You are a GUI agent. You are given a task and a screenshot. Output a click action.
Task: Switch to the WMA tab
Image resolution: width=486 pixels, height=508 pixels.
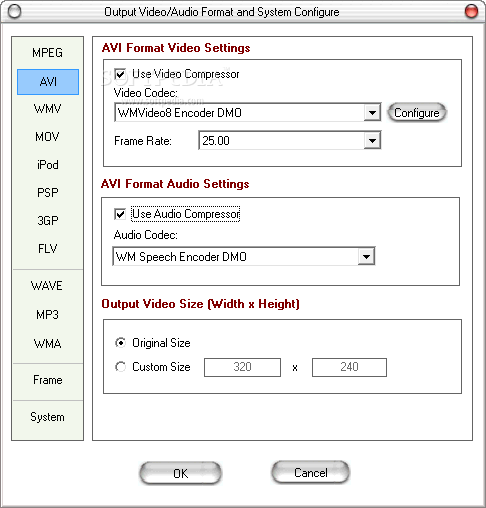tap(47, 343)
